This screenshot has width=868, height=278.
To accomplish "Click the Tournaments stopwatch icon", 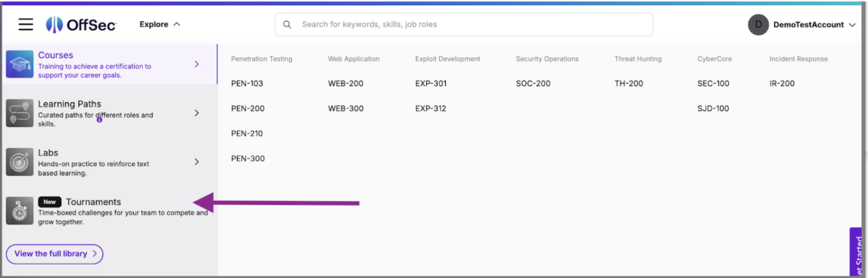I will [x=20, y=211].
